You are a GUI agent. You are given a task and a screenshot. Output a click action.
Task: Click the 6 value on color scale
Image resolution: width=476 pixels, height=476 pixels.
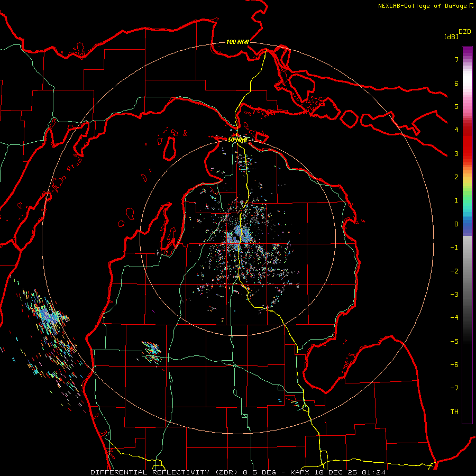(x=456, y=83)
